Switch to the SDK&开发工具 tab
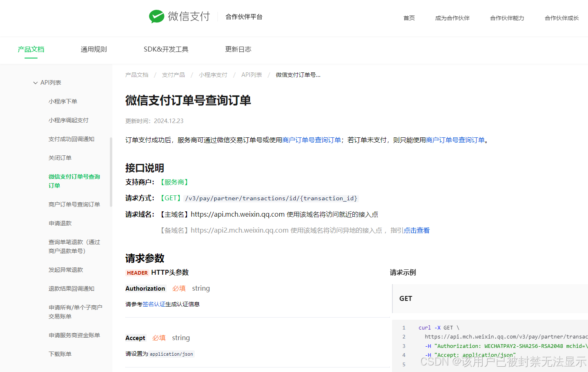 click(x=166, y=49)
